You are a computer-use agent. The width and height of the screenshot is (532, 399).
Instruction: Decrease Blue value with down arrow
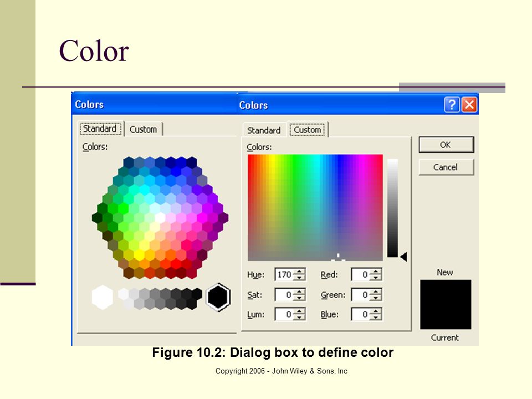[376, 317]
